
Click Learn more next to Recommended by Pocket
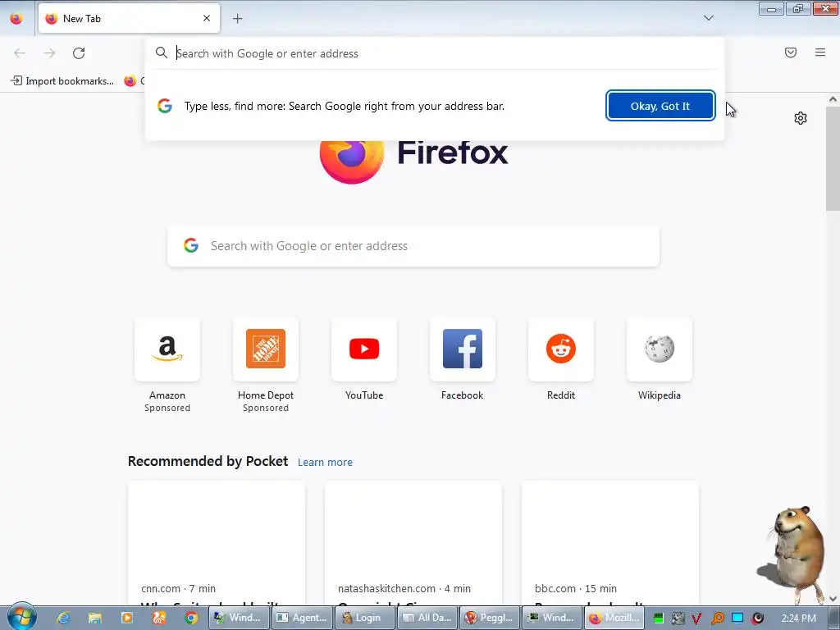point(325,462)
